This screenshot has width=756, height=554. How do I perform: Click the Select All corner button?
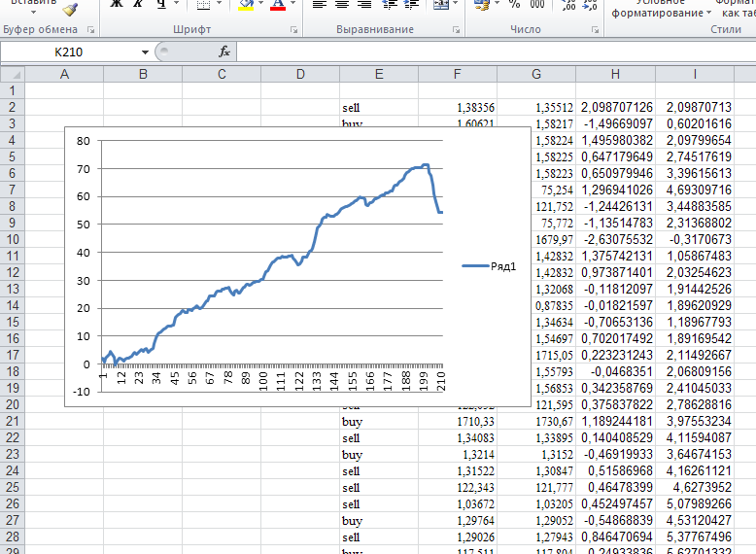click(x=13, y=74)
